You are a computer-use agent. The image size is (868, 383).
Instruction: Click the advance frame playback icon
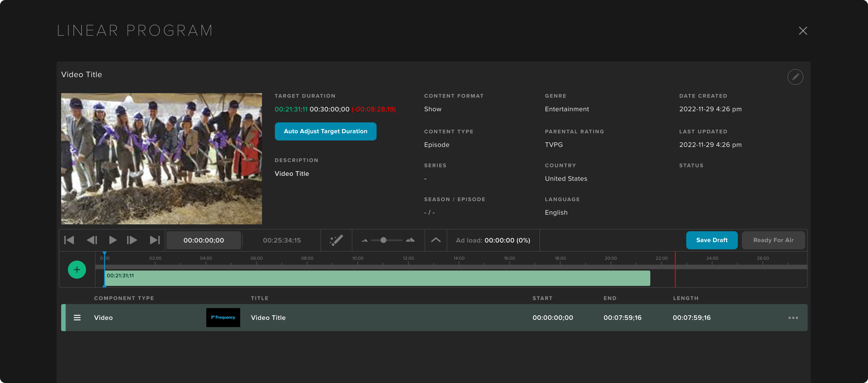pyautogui.click(x=133, y=240)
